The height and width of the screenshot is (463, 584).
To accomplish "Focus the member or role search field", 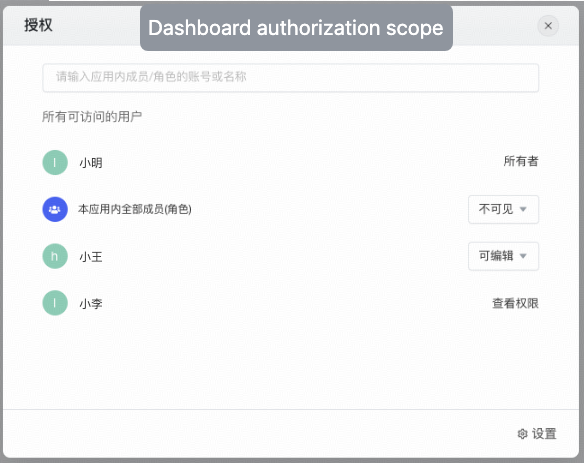I will pos(291,77).
